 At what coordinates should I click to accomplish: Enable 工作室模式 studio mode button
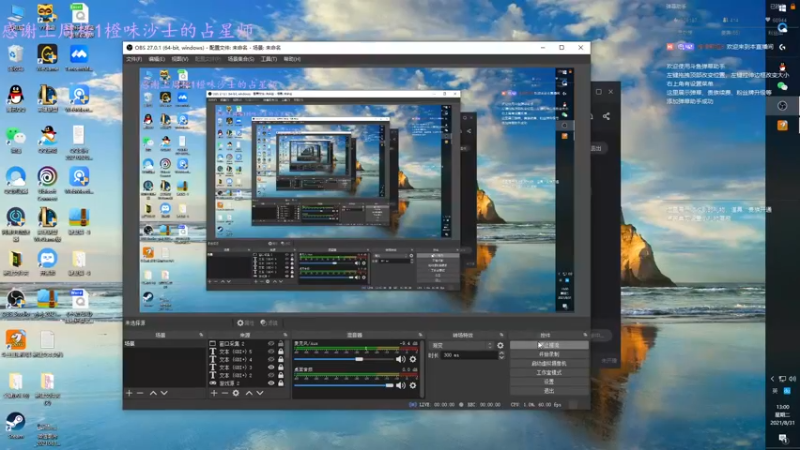tap(548, 372)
